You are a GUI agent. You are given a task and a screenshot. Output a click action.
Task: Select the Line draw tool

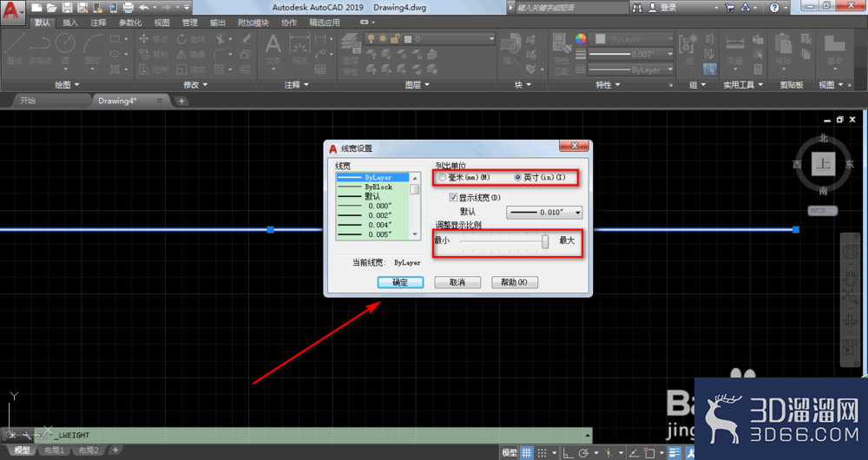point(15,48)
